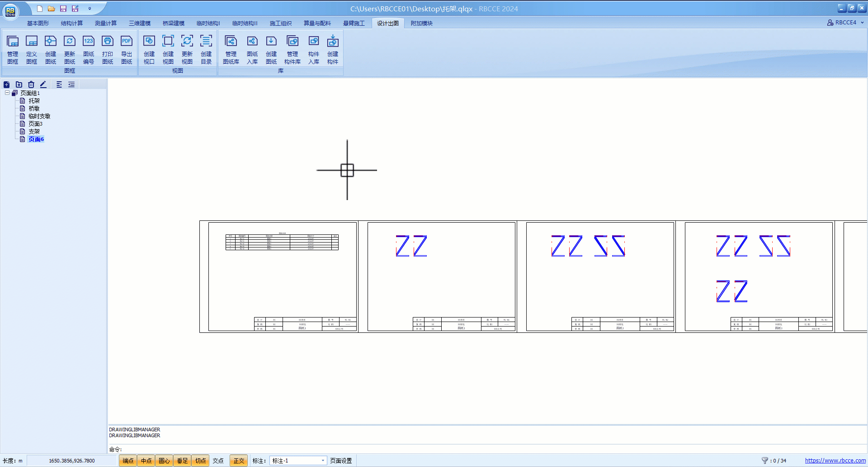
Task: Select the 临时支墩 page in tree
Action: coord(39,116)
